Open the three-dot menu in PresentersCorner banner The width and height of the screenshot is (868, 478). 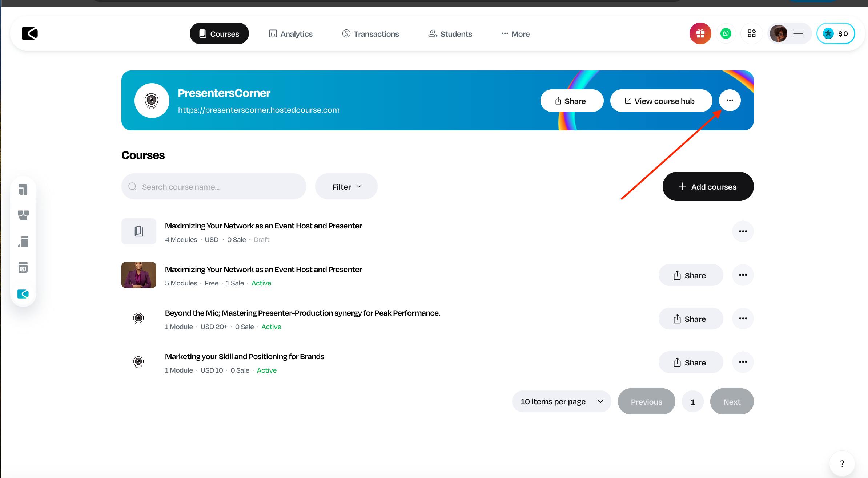pos(730,101)
